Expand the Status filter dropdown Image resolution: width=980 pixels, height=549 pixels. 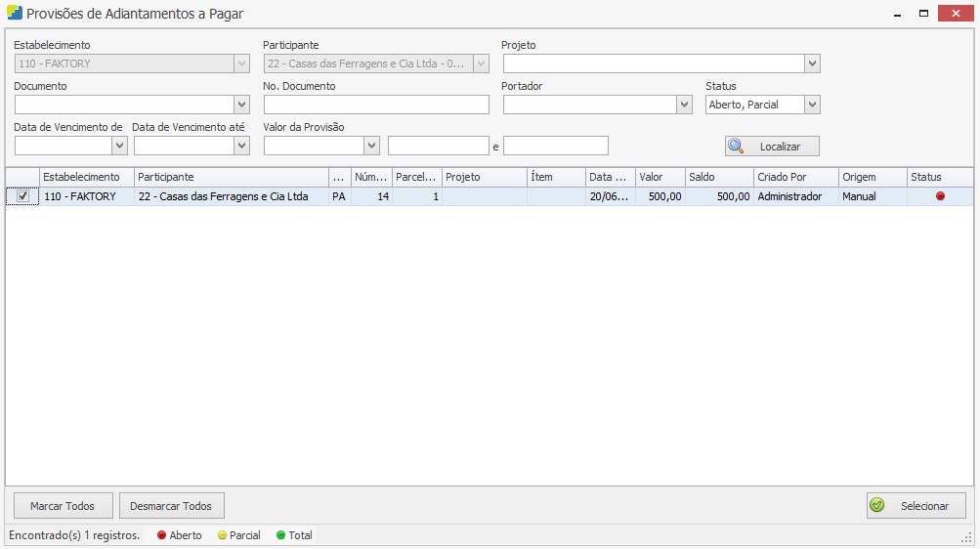812,105
